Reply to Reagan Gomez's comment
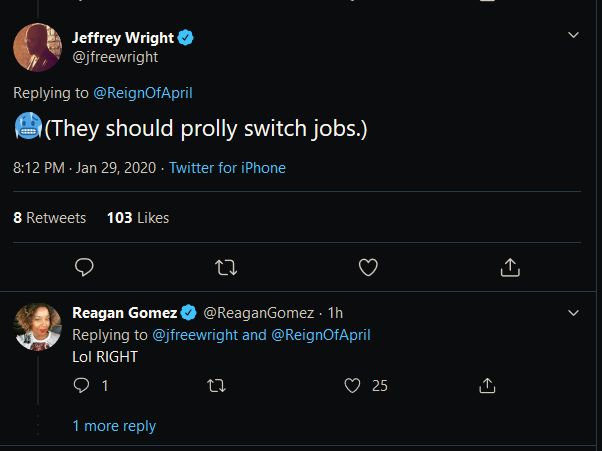The image size is (602, 451). (82, 385)
